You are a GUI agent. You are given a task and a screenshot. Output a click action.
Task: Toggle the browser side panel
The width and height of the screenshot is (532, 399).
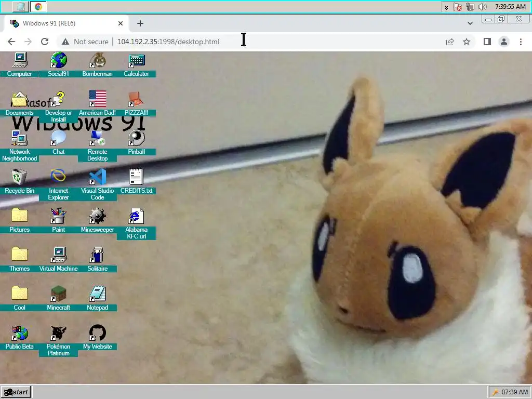487,42
